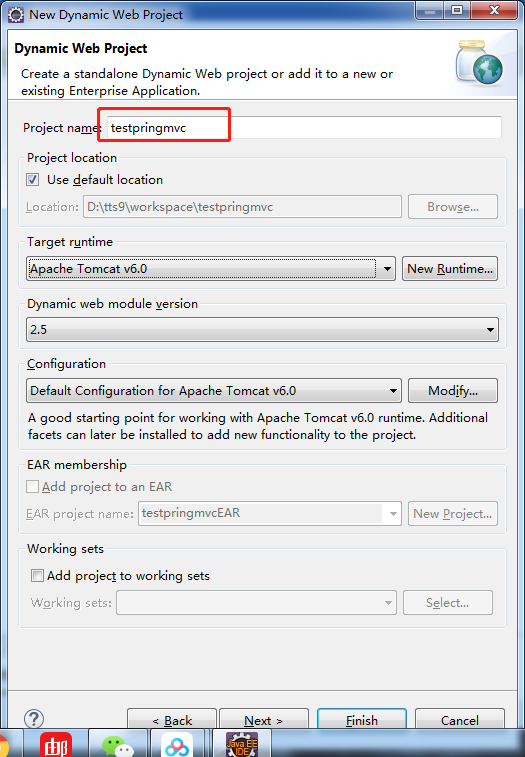The image size is (525, 757).
Task: Open the Java EE IDE taskbar icon
Action: [241, 744]
